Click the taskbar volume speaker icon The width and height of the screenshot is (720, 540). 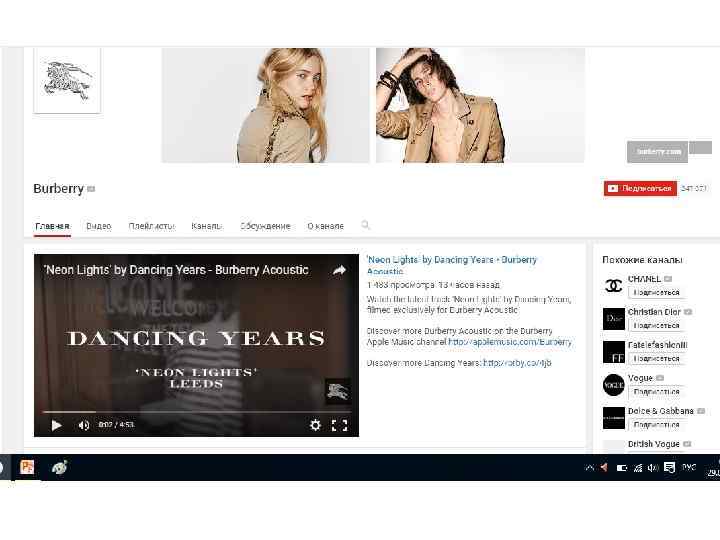pyautogui.click(x=652, y=468)
